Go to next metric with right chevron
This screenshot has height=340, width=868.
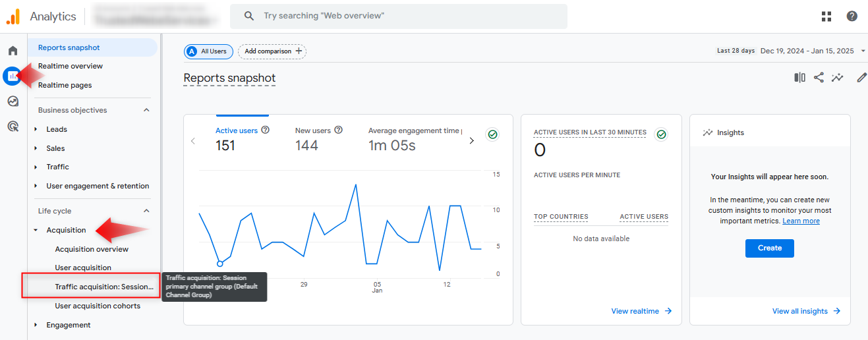(x=471, y=141)
